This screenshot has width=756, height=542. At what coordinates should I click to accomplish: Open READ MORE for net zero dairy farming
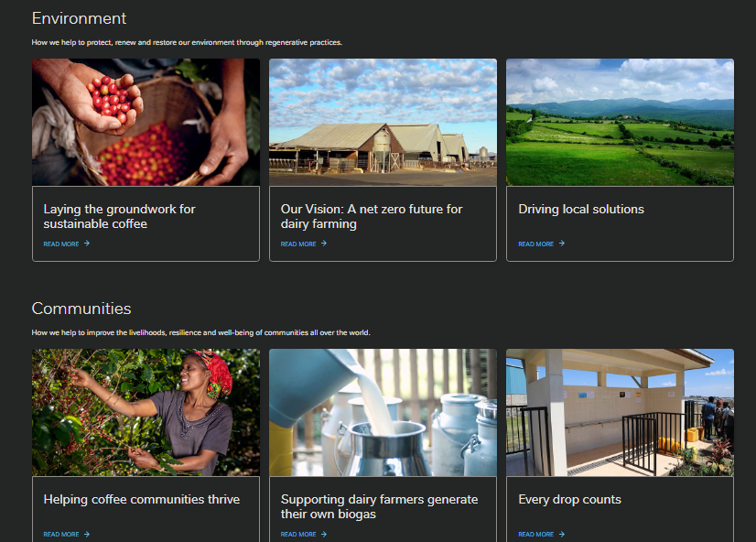coord(298,244)
